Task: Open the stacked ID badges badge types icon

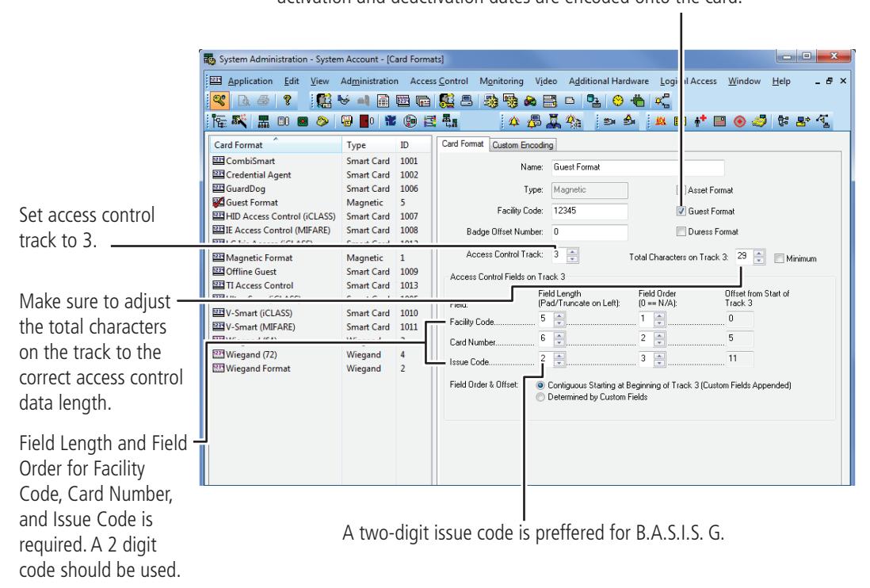Action: coord(423,101)
